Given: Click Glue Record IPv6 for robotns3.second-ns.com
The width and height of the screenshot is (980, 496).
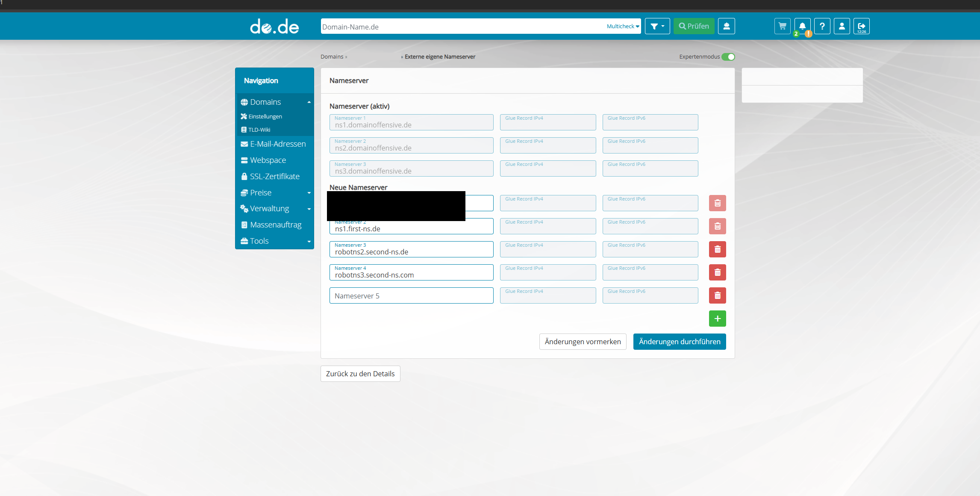Looking at the screenshot, I should tap(650, 272).
